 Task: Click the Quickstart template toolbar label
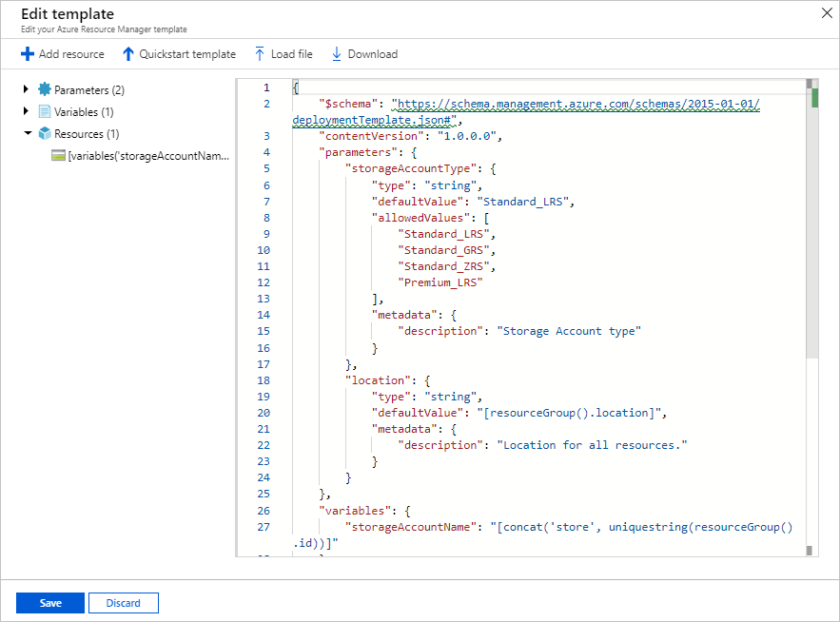click(x=187, y=54)
